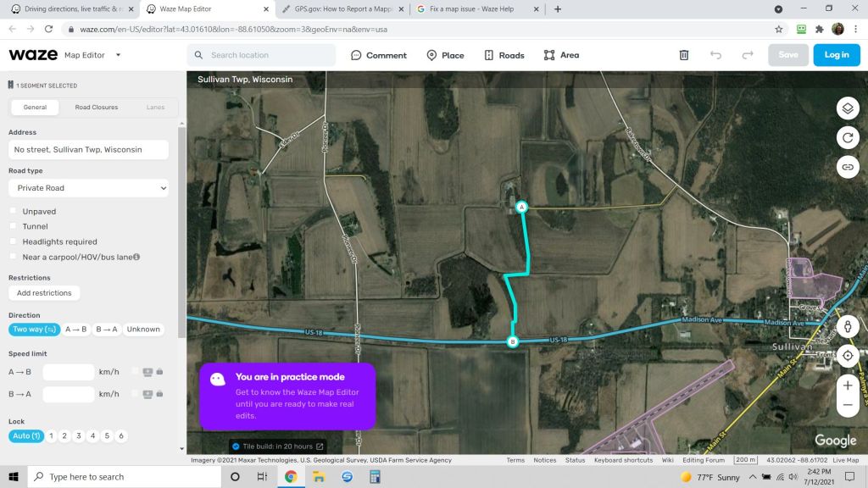Click the B → A speed limit field
The image size is (868, 488).
tap(69, 394)
